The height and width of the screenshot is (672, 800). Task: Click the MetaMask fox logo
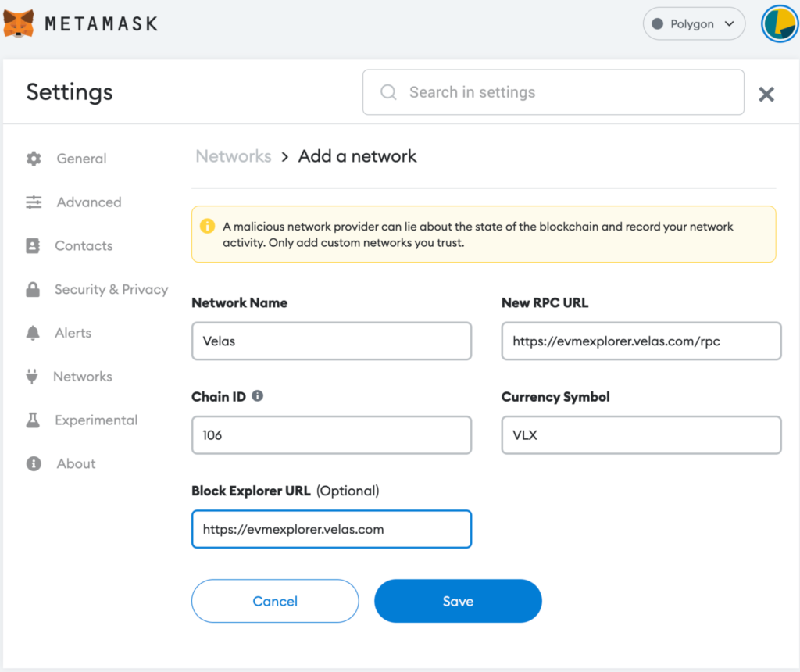(19, 23)
